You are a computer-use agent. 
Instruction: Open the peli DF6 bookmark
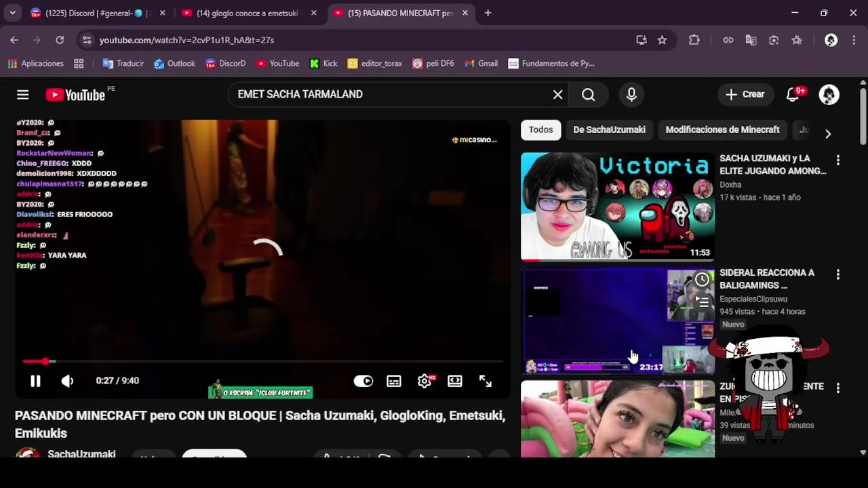coord(433,64)
